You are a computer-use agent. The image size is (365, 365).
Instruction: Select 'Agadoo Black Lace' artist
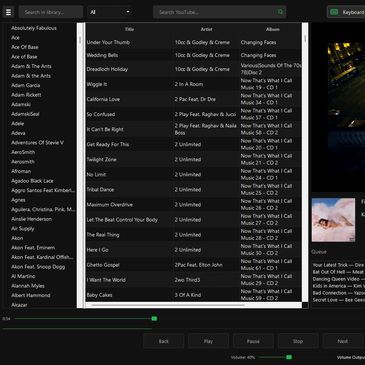coord(32,181)
